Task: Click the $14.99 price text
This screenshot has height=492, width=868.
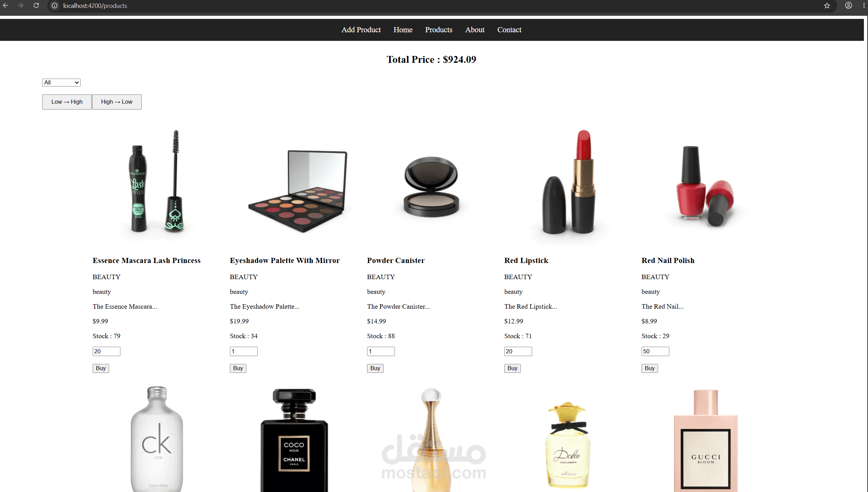Action: point(376,321)
